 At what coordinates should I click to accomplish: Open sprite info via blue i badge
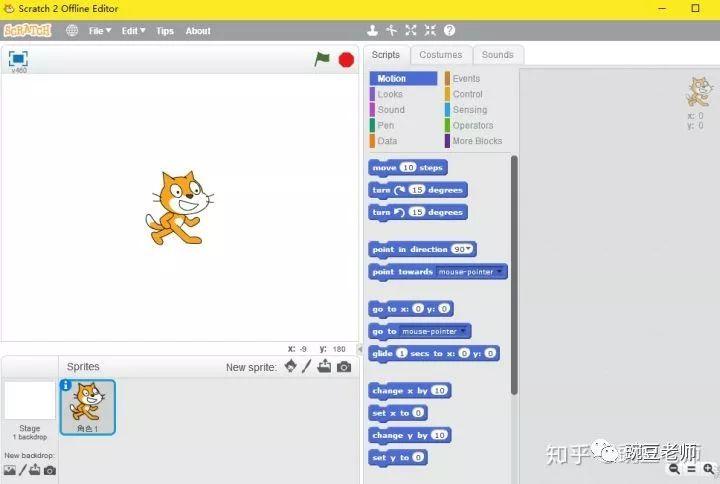click(66, 385)
